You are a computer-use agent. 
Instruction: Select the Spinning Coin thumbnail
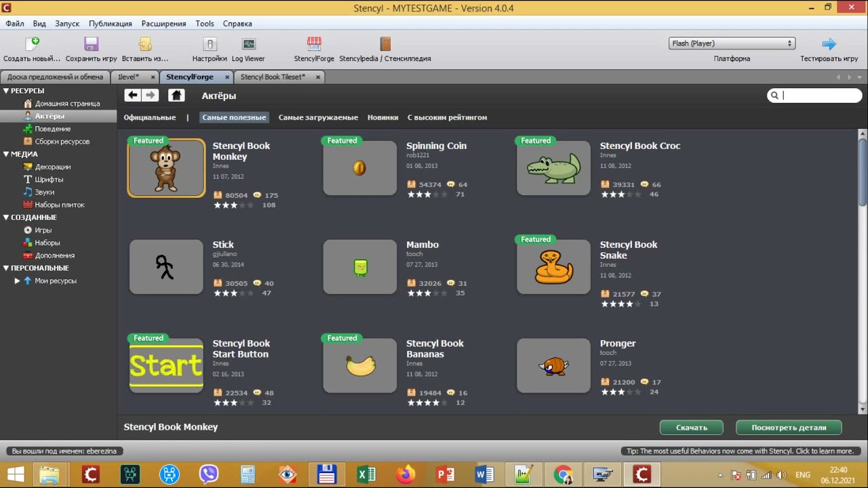(359, 168)
